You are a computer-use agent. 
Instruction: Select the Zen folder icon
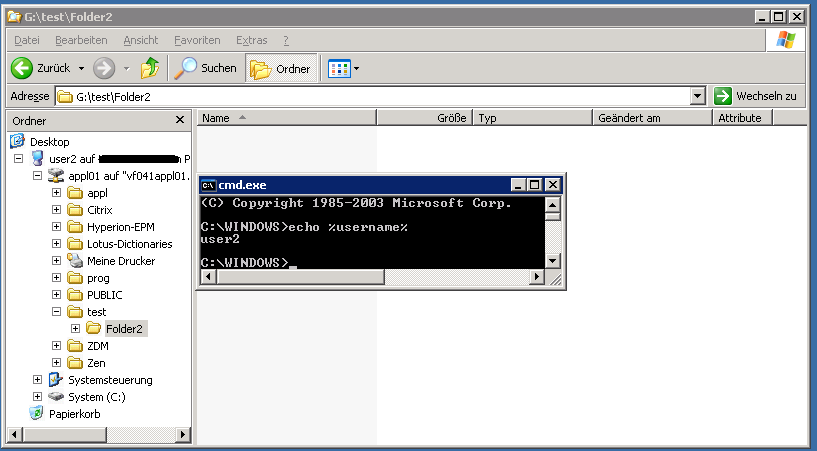75,363
